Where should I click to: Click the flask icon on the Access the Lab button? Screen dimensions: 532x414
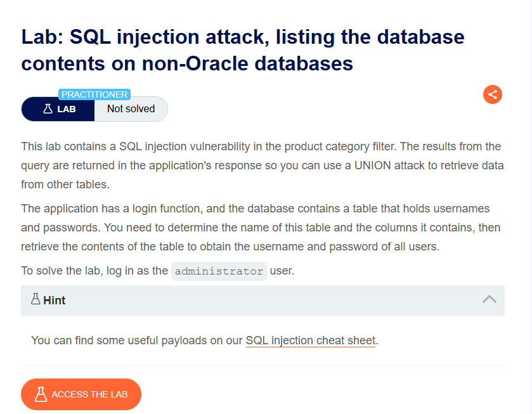[41, 394]
